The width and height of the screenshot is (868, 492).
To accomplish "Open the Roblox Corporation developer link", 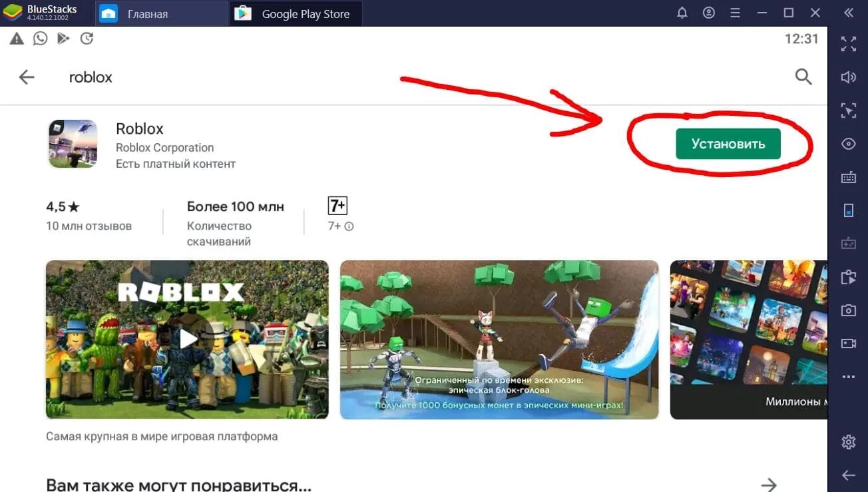I will tap(164, 148).
